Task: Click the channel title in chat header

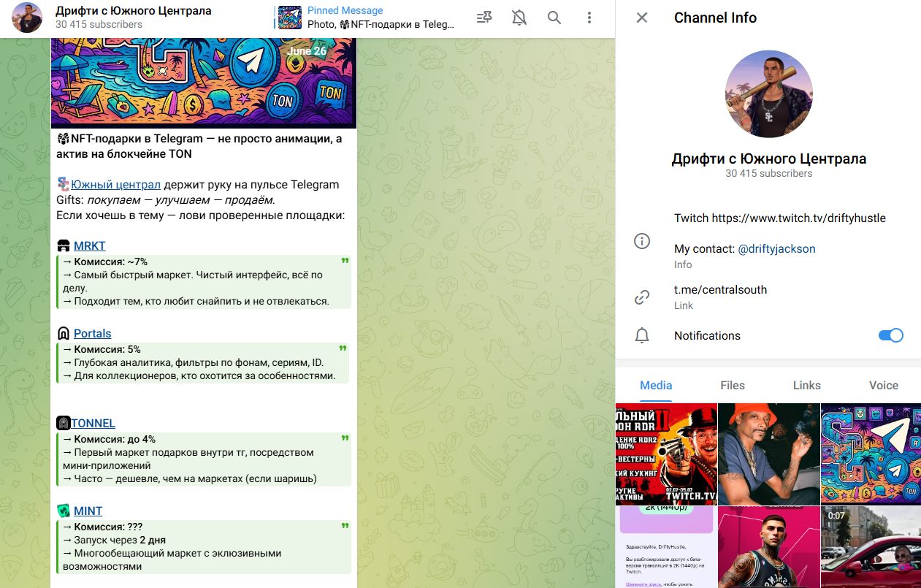Action: (133, 11)
